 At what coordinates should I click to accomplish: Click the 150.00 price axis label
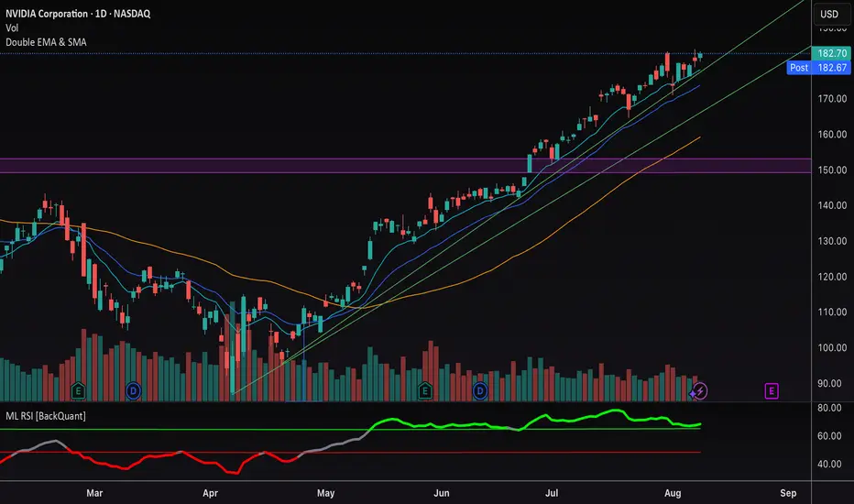(832, 170)
